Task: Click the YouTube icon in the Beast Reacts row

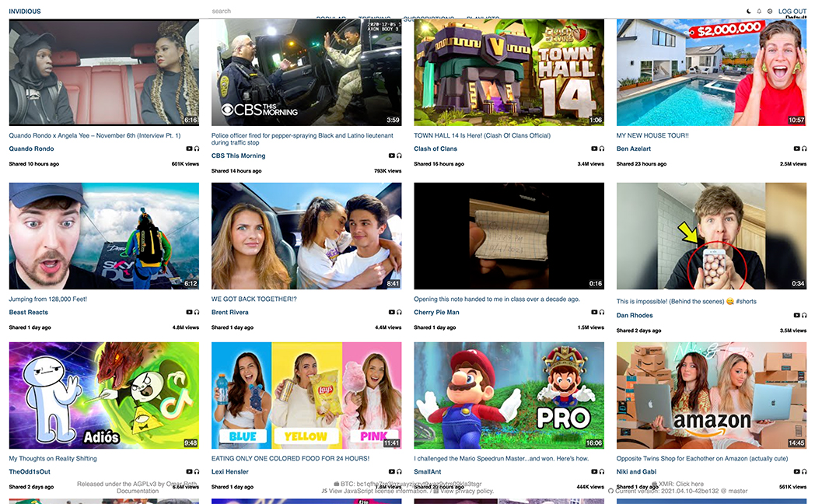Action: [189, 312]
